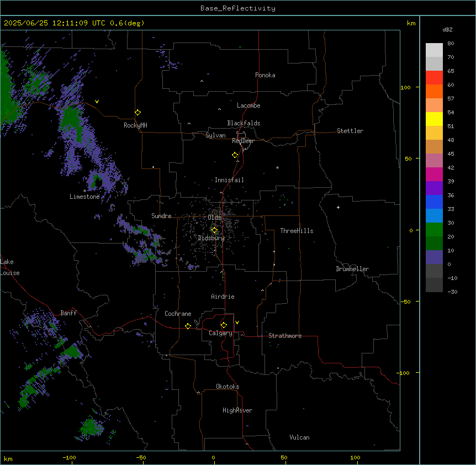Click the Cochrane label
476x465 pixels.
click(178, 314)
